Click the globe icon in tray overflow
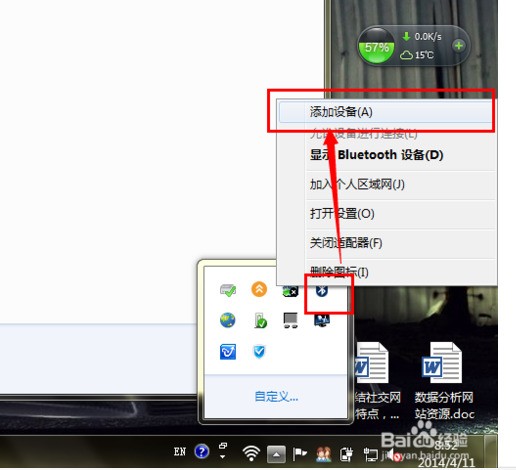516x470 pixels. pyautogui.click(x=228, y=320)
